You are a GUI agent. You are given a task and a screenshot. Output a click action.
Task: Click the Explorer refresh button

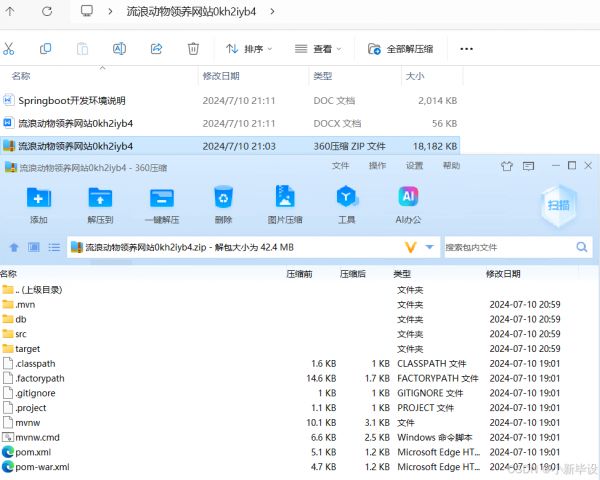pyautogui.click(x=47, y=11)
